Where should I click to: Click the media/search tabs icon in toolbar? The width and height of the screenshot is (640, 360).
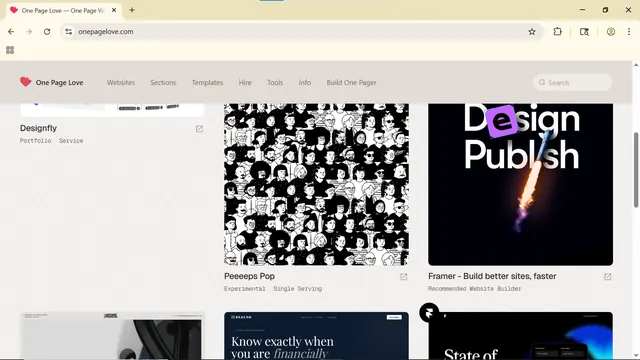pyautogui.click(x=584, y=31)
